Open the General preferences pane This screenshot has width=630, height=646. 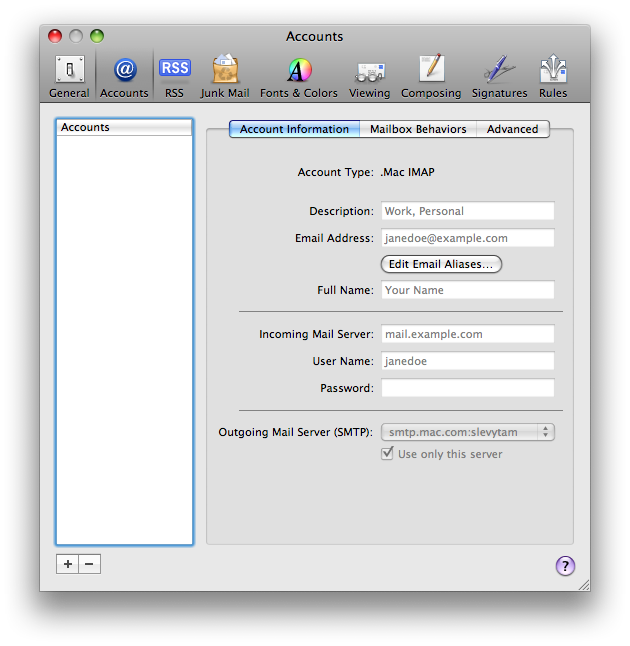pos(69,76)
